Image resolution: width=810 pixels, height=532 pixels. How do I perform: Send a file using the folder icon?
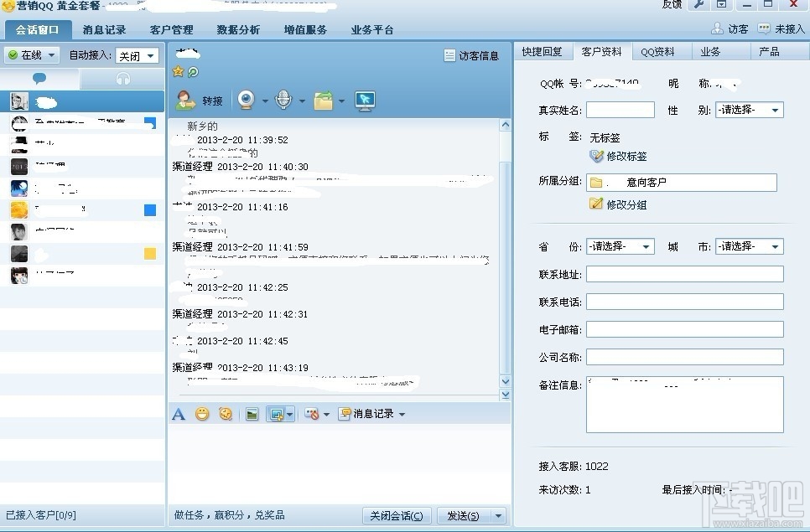[x=324, y=100]
